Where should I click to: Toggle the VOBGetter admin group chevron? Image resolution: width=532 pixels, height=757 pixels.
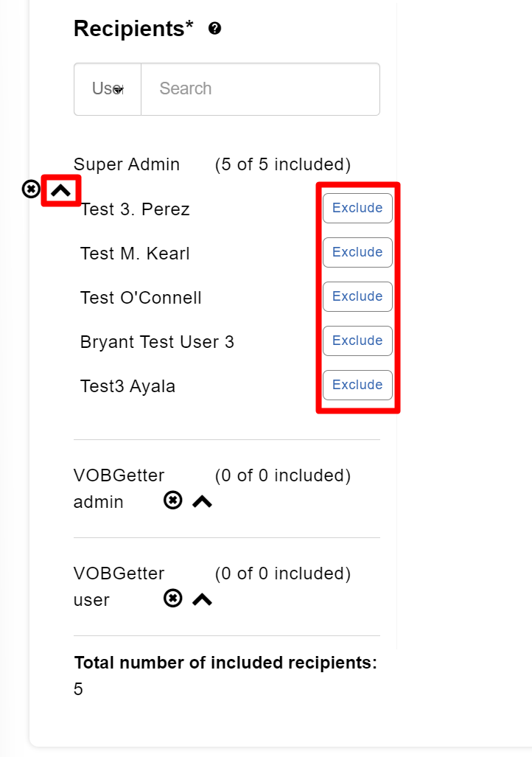click(202, 502)
